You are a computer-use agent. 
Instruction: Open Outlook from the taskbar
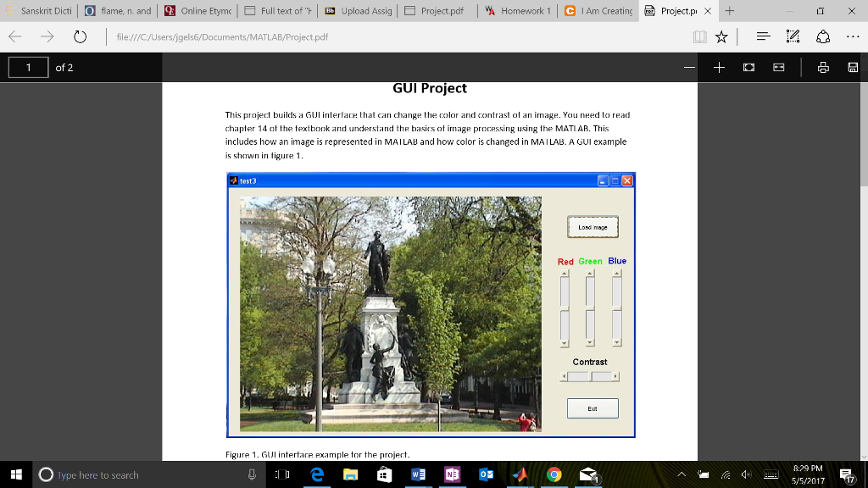(486, 474)
